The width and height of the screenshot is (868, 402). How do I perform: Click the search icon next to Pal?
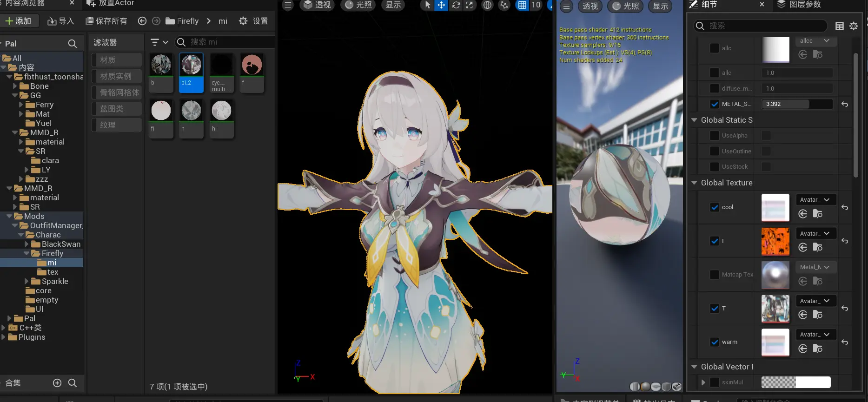point(73,44)
